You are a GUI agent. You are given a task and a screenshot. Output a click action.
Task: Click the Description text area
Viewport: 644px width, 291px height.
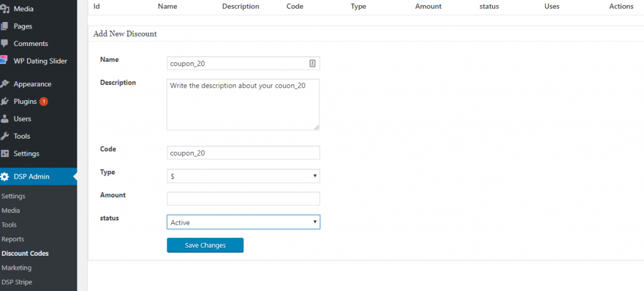[x=243, y=105]
